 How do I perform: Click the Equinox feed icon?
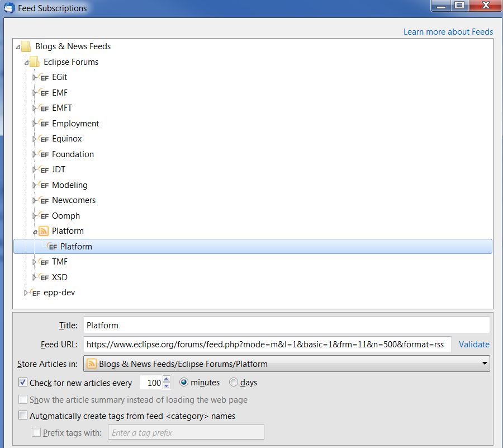pos(44,139)
